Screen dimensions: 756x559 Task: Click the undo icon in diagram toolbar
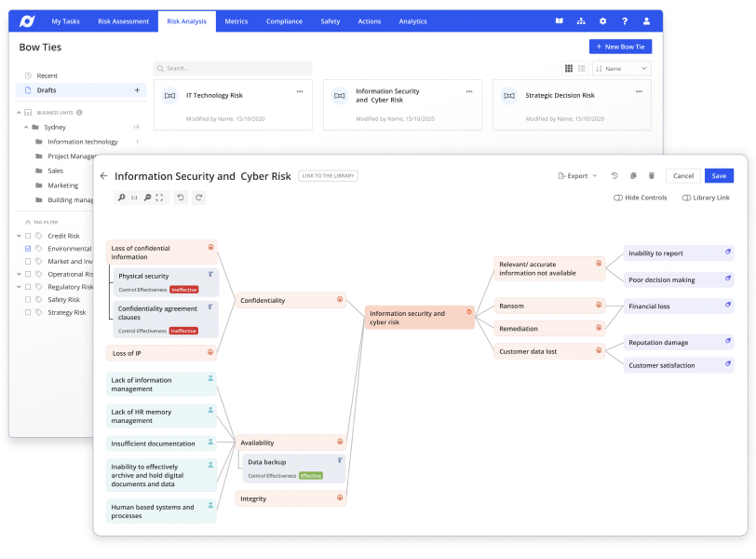[181, 198]
